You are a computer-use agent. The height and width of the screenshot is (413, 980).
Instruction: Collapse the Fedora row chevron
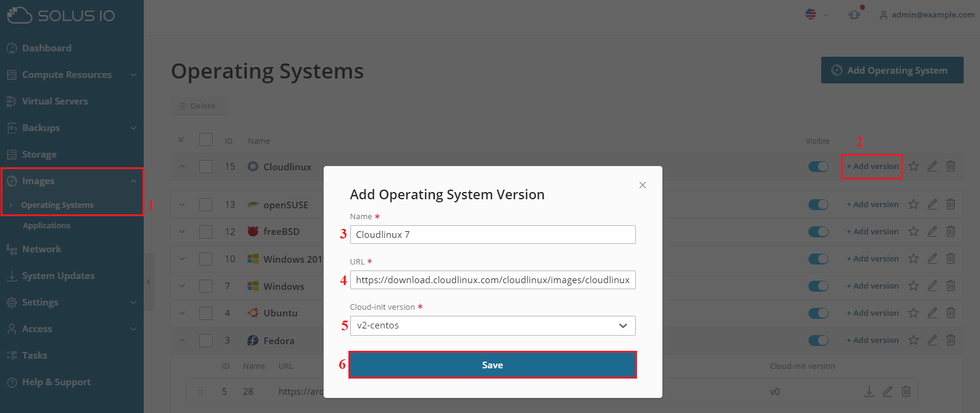(x=182, y=341)
